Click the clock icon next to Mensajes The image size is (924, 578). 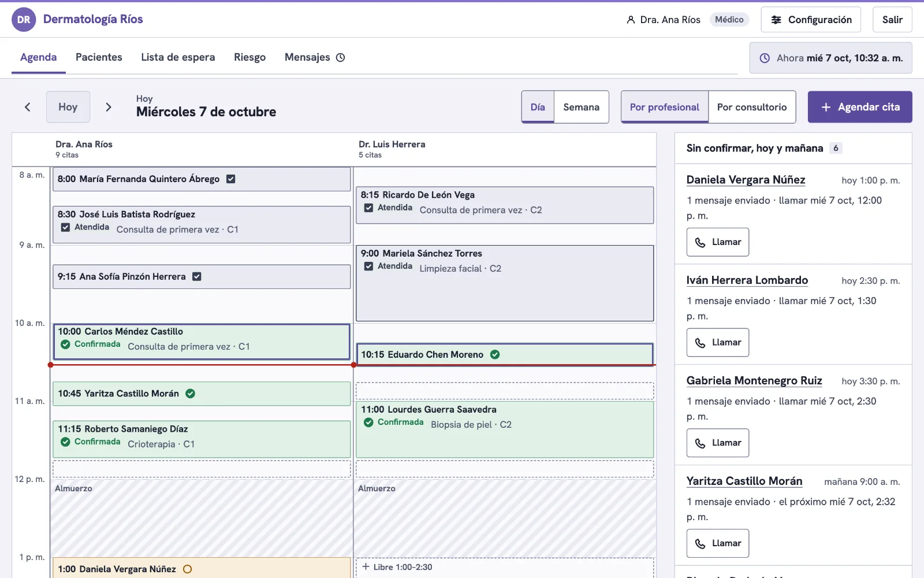point(341,57)
